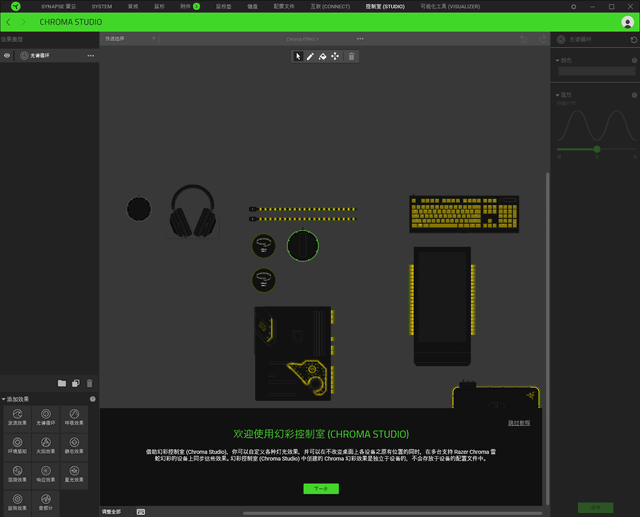This screenshot has height=517, width=640.
Task: Click the horizontal canvas scrollbar
Action: pos(392,513)
